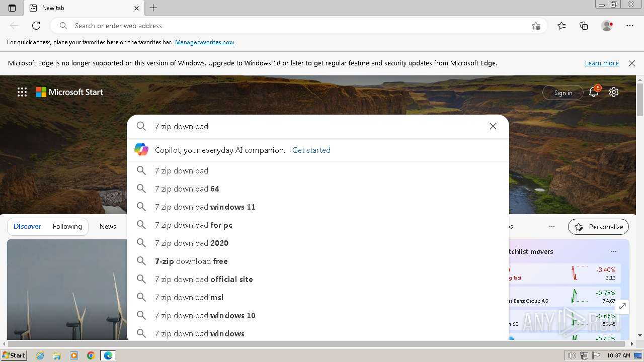
Task: Open the notifications bell icon
Action: pos(594,92)
